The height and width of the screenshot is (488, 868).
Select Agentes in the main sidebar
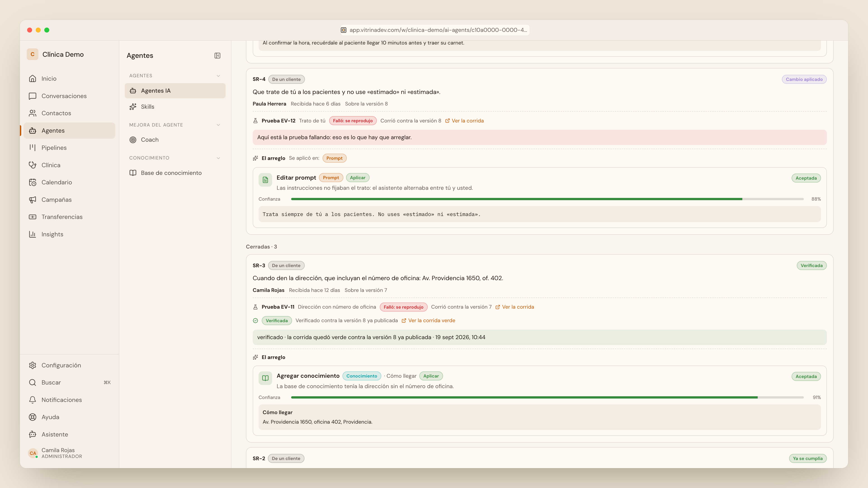69,130
